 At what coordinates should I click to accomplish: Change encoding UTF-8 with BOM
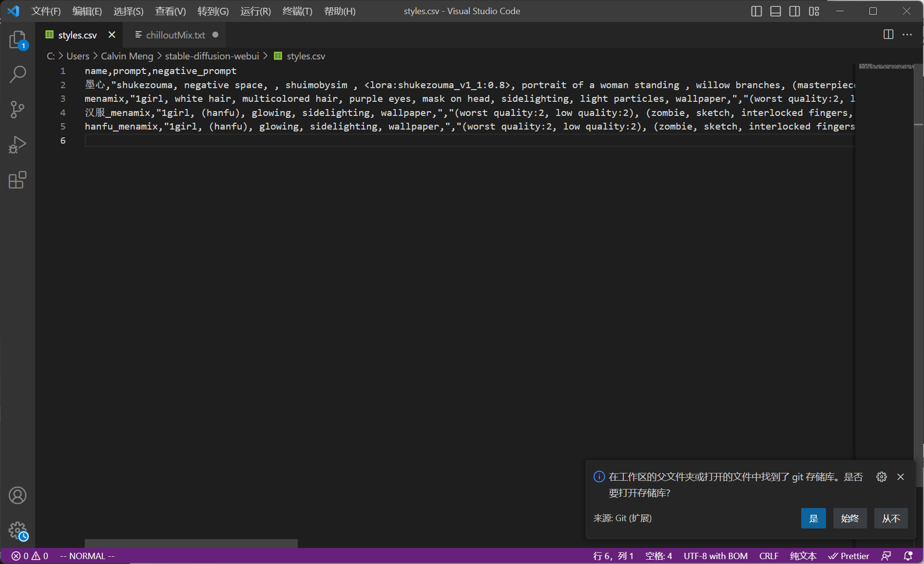(715, 556)
